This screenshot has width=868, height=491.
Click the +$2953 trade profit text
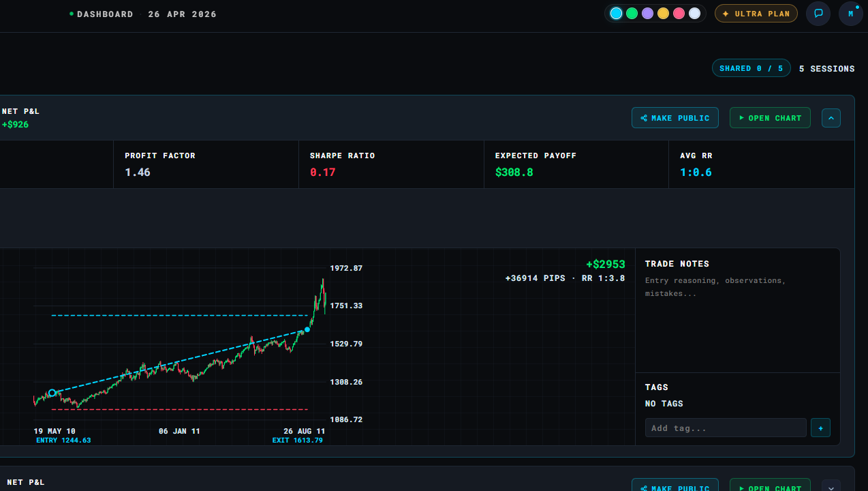[606, 265]
